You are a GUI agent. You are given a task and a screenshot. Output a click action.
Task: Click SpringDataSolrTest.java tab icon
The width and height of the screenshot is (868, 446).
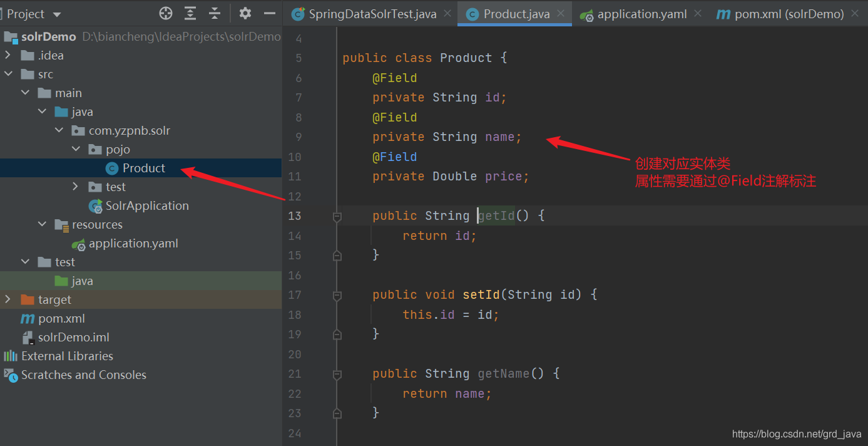pyautogui.click(x=299, y=14)
